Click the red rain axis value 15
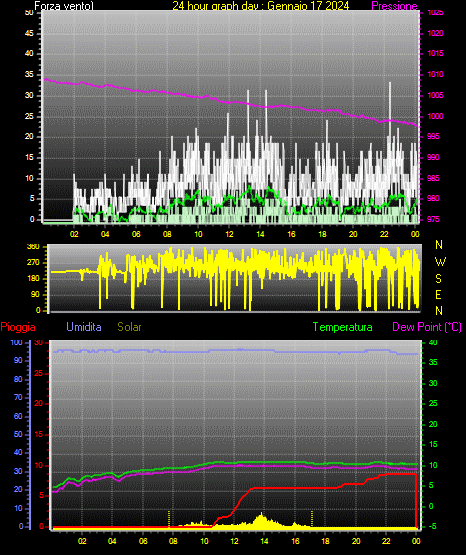The height and width of the screenshot is (555, 466). pyautogui.click(x=39, y=434)
